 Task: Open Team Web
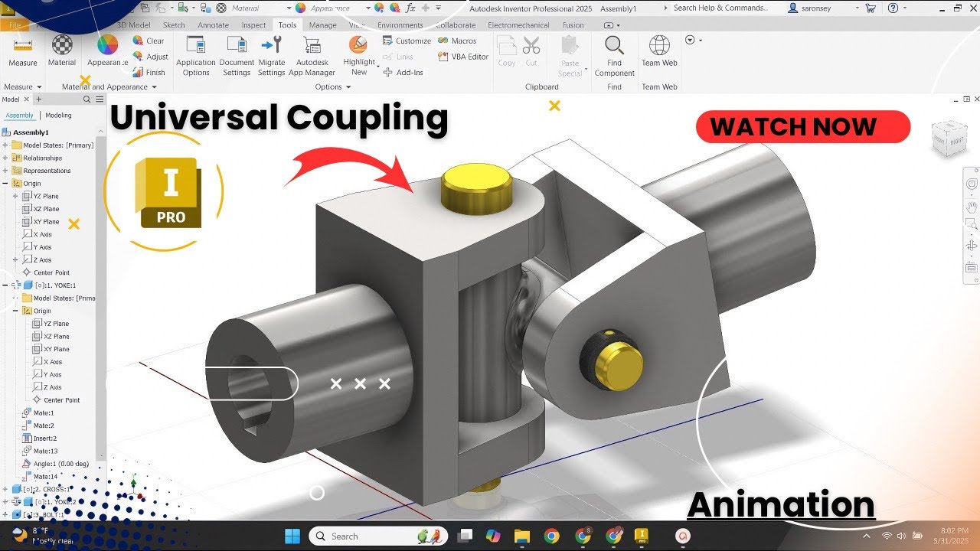659,51
